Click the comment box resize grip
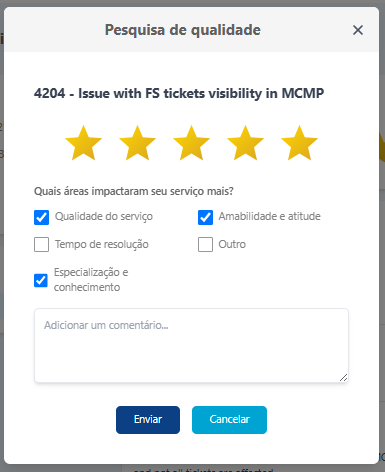Screen dimensions: 385x472 point(343,377)
